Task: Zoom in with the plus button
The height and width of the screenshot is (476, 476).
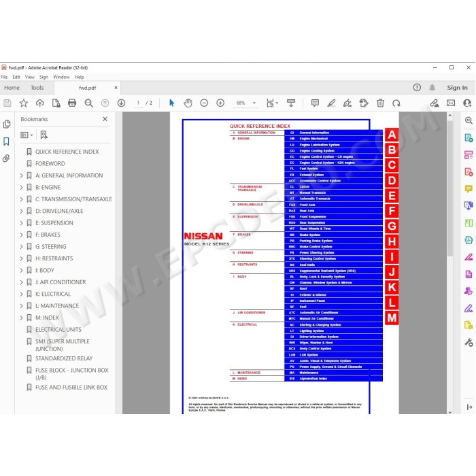Action: (220, 103)
